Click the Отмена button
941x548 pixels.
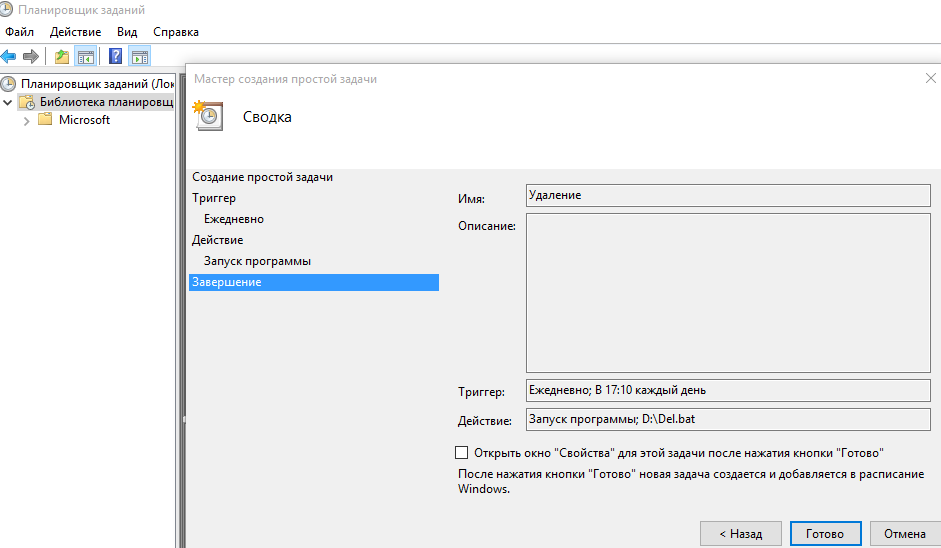coord(905,534)
